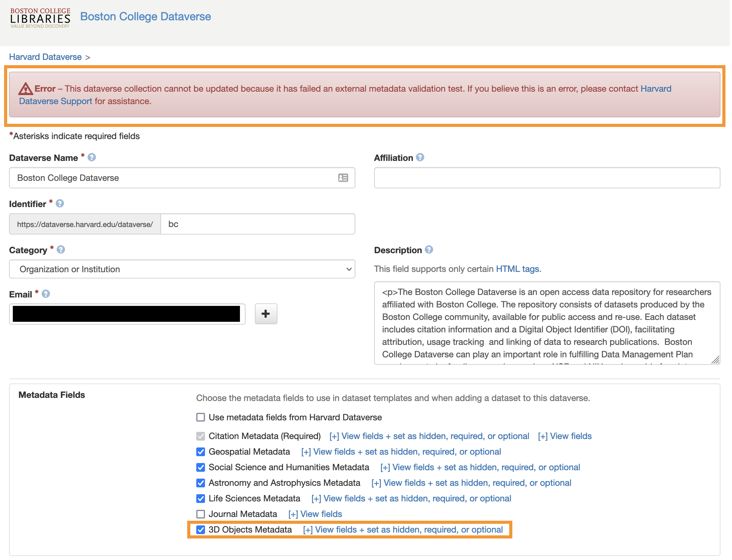Open the Dataverse Name help tooltip icon
The image size is (732, 560).
pyautogui.click(x=92, y=158)
